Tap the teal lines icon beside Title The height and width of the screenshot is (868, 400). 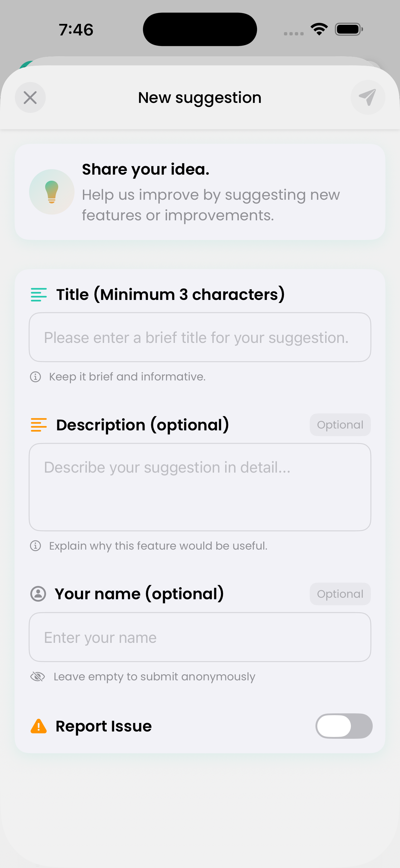(39, 294)
